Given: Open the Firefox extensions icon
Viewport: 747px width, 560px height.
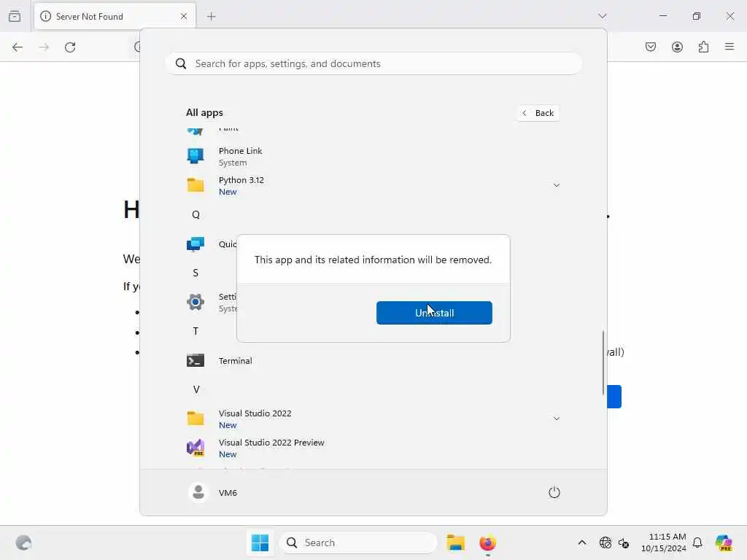Looking at the screenshot, I should coord(704,47).
